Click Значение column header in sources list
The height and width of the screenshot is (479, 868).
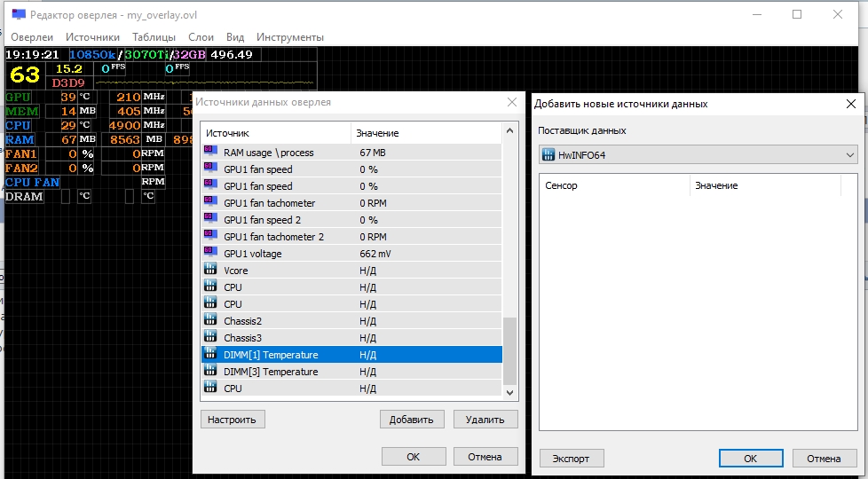coord(426,133)
